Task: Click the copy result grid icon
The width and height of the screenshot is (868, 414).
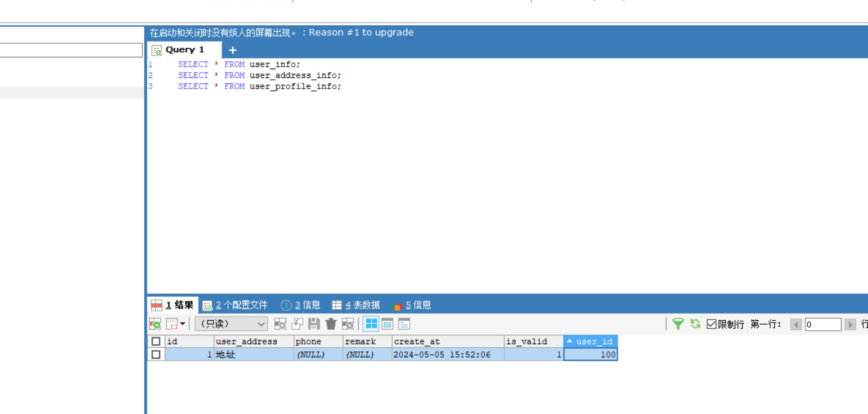Action: point(172,324)
